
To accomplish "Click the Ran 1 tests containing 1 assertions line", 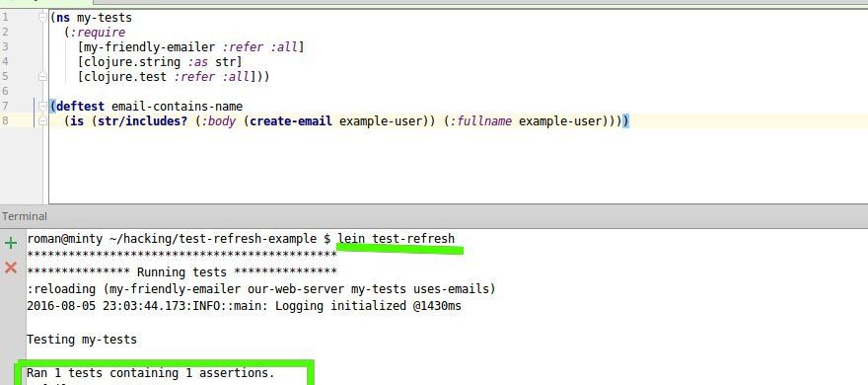I will click(x=151, y=373).
